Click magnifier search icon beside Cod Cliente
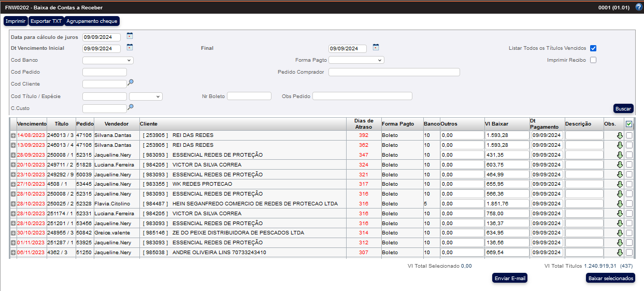Image resolution: width=644 pixels, height=291 pixels. pos(131,82)
